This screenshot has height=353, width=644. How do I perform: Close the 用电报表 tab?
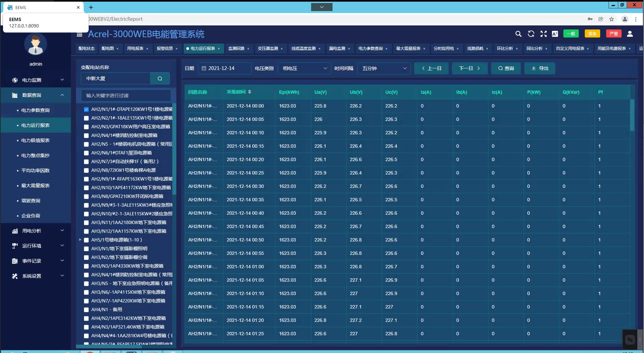tap(147, 49)
